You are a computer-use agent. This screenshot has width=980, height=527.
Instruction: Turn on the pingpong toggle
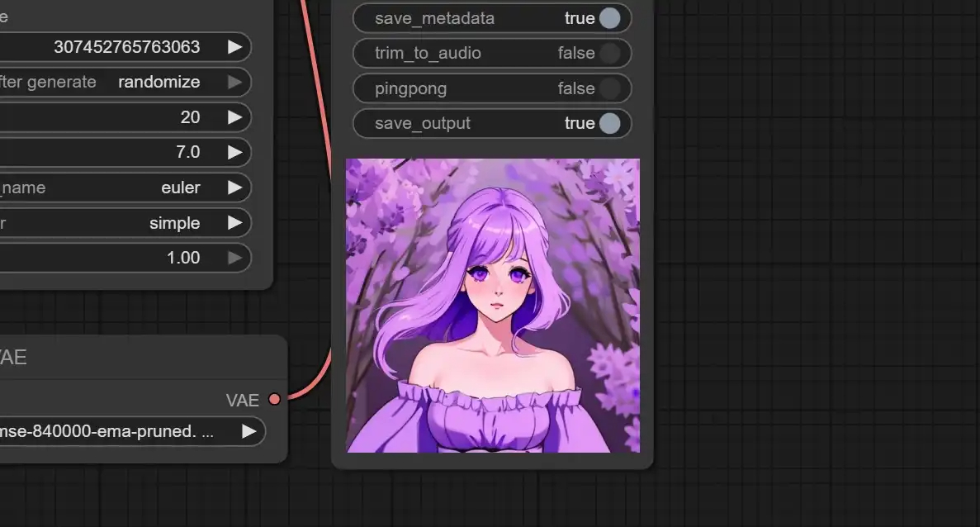609,88
